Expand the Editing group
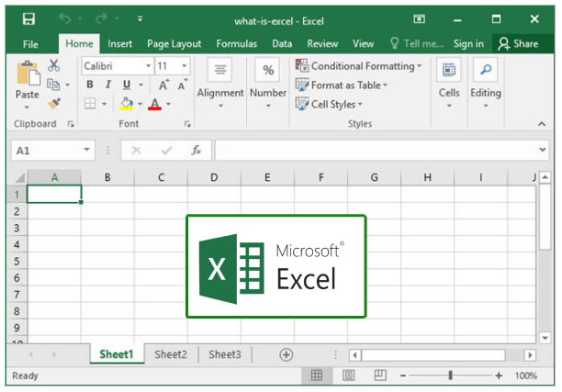The height and width of the screenshot is (392, 562). (486, 84)
